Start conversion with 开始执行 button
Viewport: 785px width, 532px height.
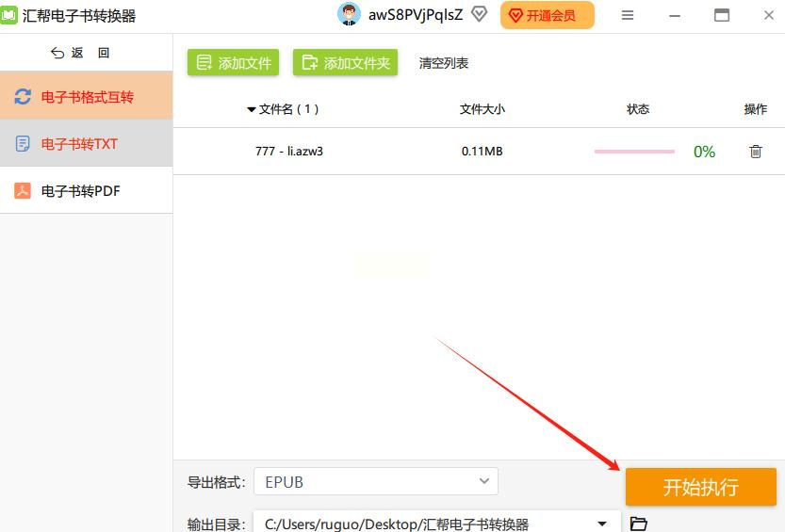pyautogui.click(x=700, y=487)
